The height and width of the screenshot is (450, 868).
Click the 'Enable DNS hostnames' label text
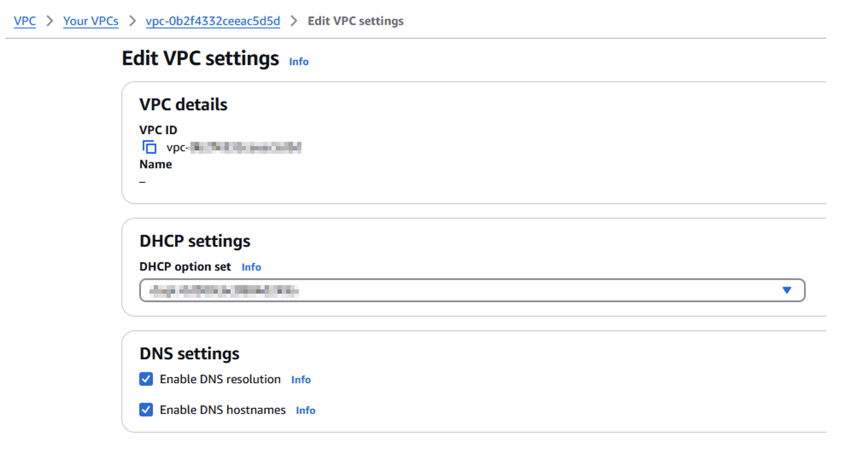pos(222,410)
